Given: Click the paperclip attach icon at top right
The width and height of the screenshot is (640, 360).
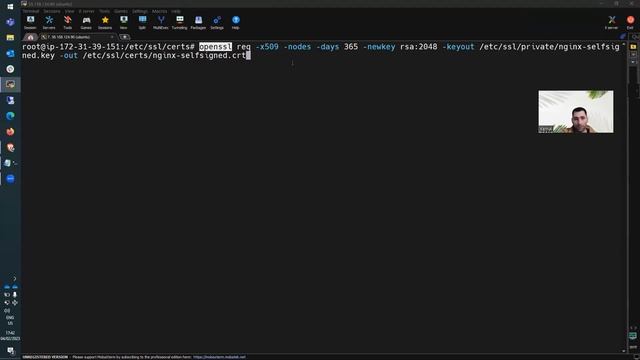Looking at the screenshot, I should (x=622, y=36).
